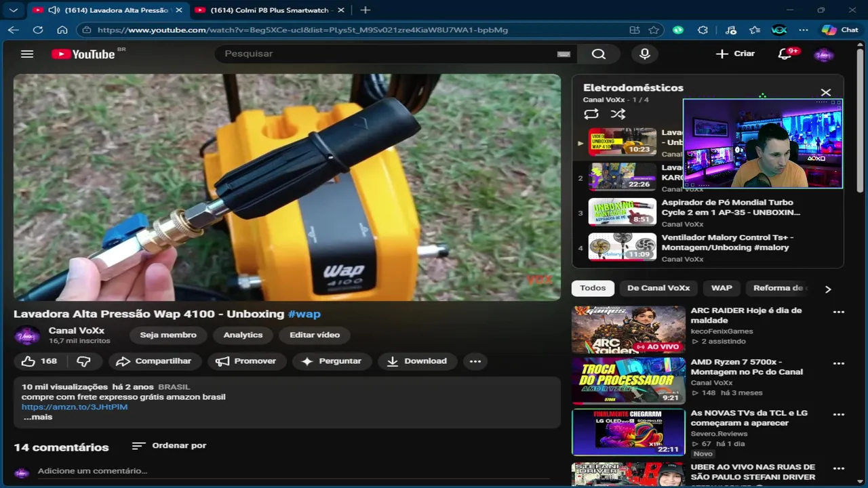The height and width of the screenshot is (488, 868).
Task: Open the split screen icon in address bar
Action: point(634,30)
